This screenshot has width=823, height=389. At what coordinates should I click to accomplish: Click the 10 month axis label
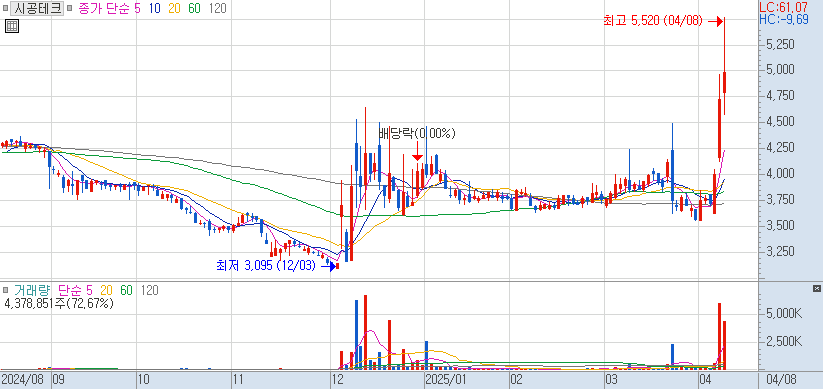(x=144, y=379)
